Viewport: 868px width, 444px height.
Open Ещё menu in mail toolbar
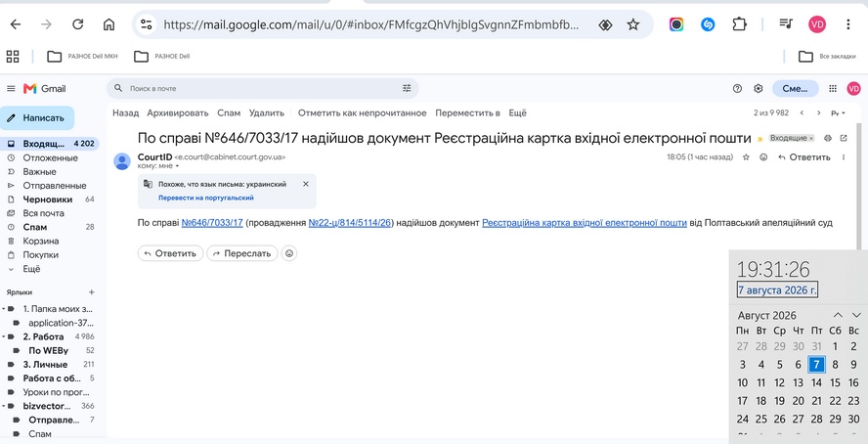tap(518, 112)
